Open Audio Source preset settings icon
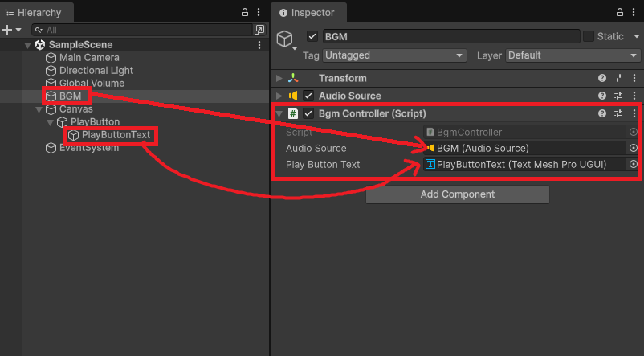Image resolution: width=644 pixels, height=356 pixels. click(618, 96)
